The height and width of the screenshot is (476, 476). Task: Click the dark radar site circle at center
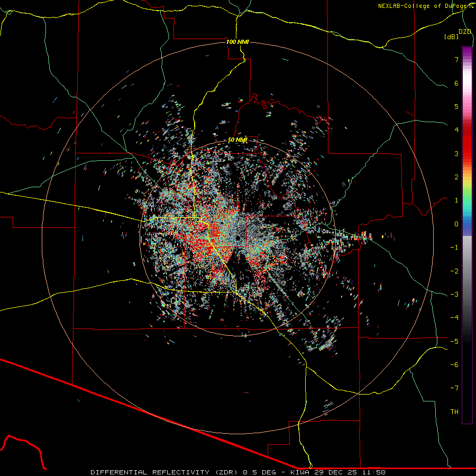pyautogui.click(x=238, y=237)
